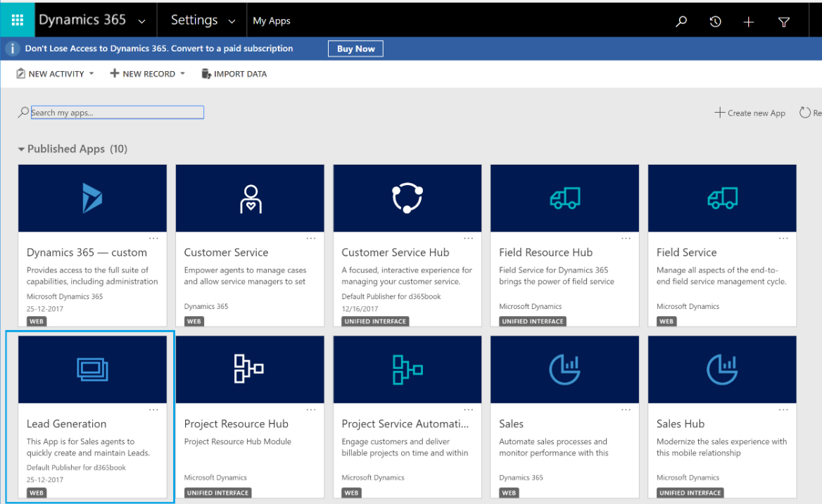Click "Default Publisher for d365book" on Lead Generation

pyautogui.click(x=76, y=467)
